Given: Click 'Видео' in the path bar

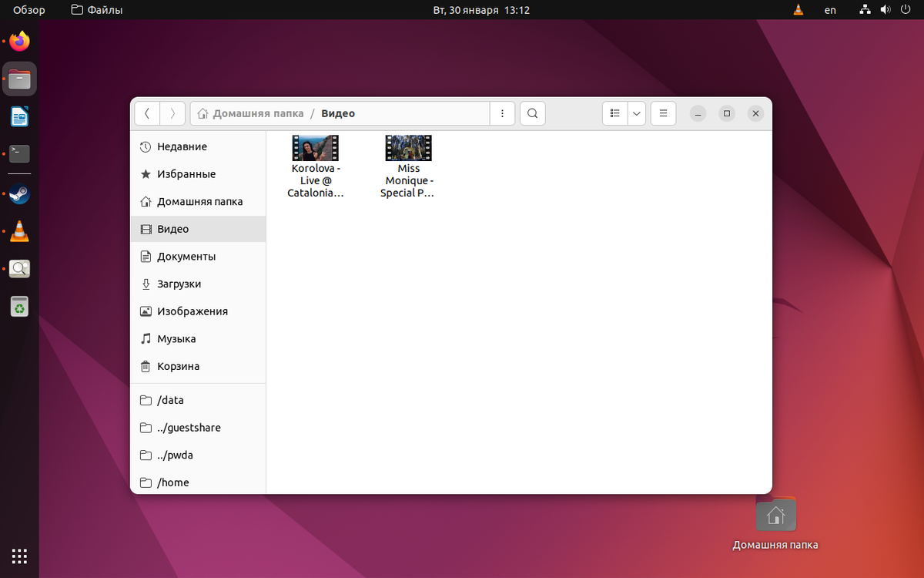Looking at the screenshot, I should [338, 113].
